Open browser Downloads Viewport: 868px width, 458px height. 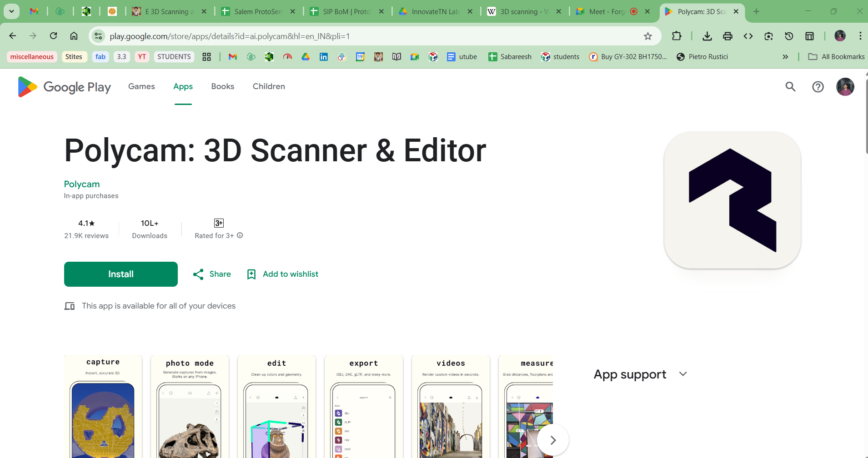pyautogui.click(x=707, y=36)
